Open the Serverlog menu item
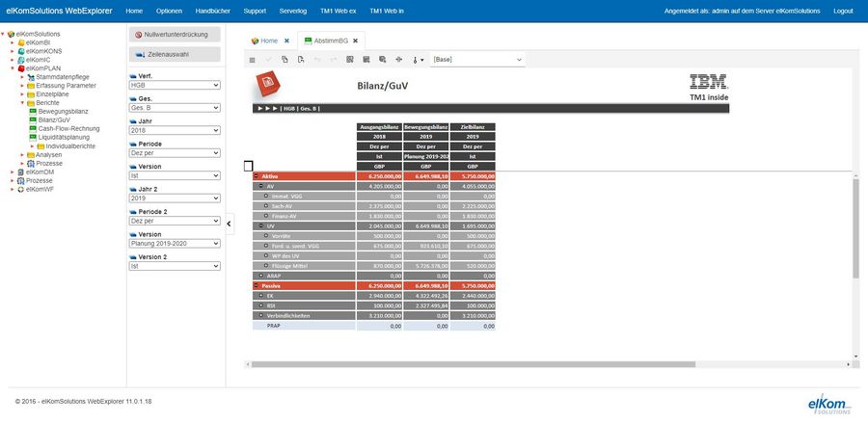 (x=293, y=11)
